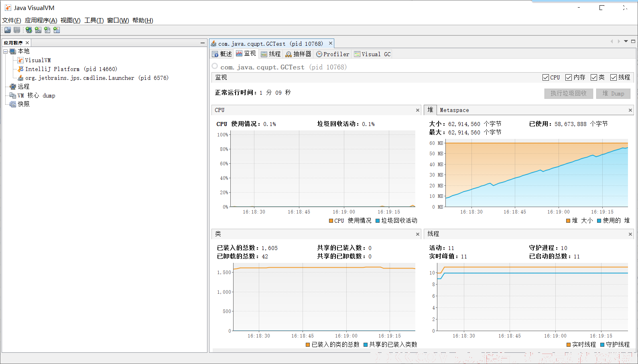Open the 工具(T) menu
The image size is (638, 364).
(94, 20)
